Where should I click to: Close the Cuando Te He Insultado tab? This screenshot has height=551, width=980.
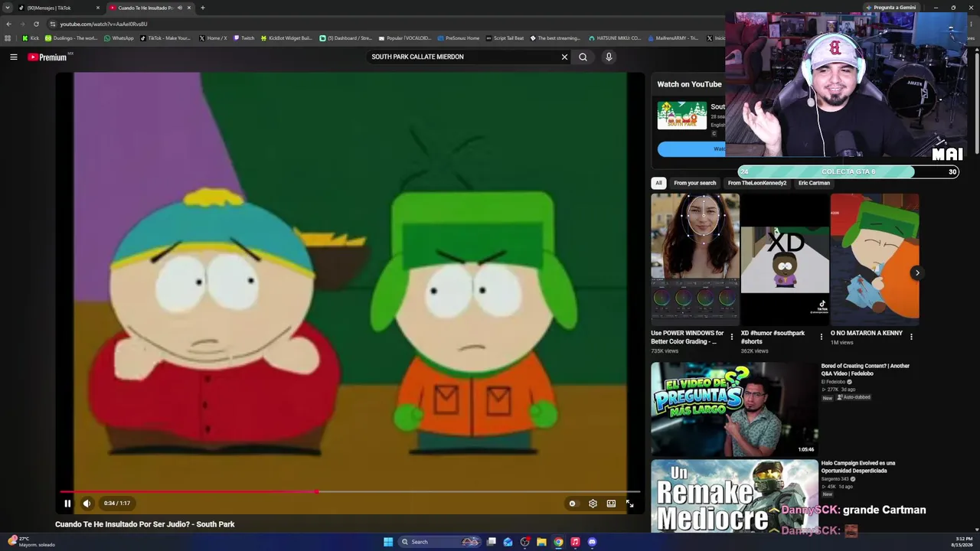pyautogui.click(x=189, y=8)
